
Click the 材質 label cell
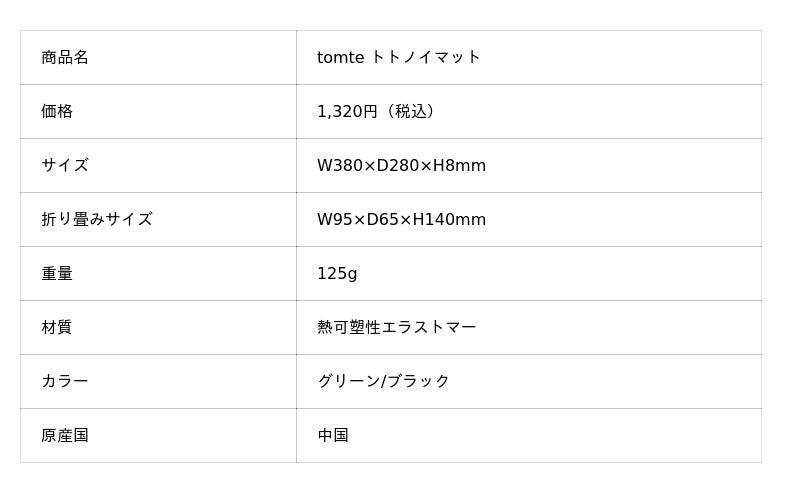[x=57, y=327]
